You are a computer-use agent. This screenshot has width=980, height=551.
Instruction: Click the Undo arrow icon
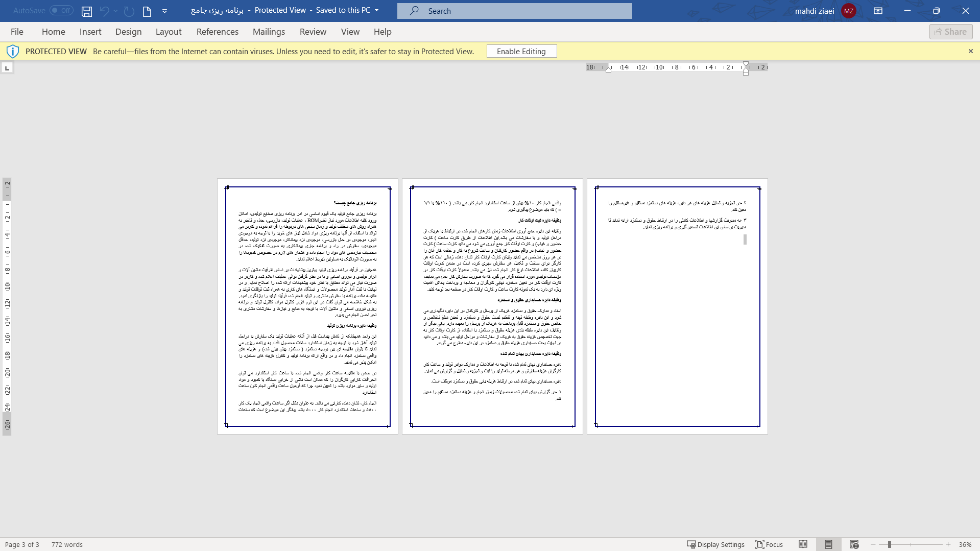(x=104, y=11)
